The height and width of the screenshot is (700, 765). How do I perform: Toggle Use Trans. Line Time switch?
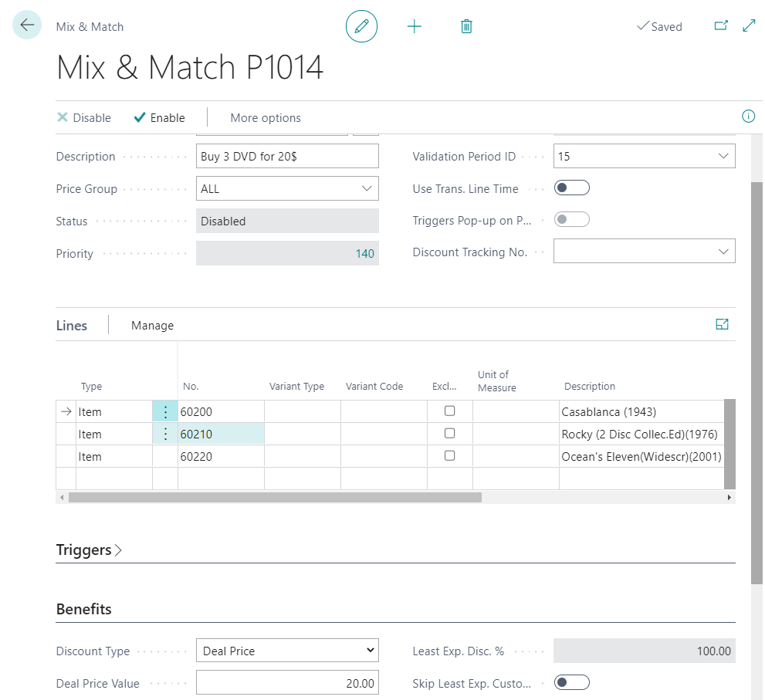(572, 188)
